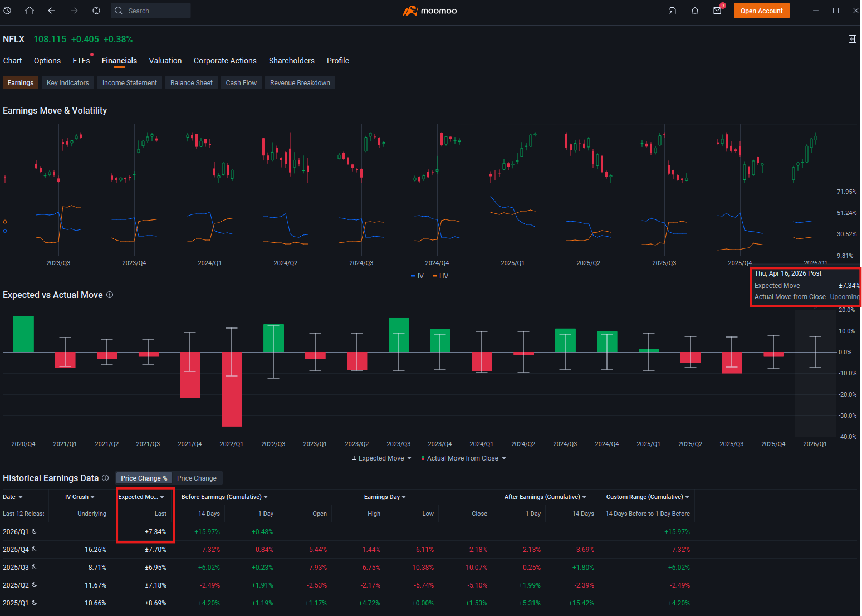Viewport: 862px width, 616px height.
Task: Click info icon next to Historical Earnings Data
Action: pyautogui.click(x=105, y=478)
